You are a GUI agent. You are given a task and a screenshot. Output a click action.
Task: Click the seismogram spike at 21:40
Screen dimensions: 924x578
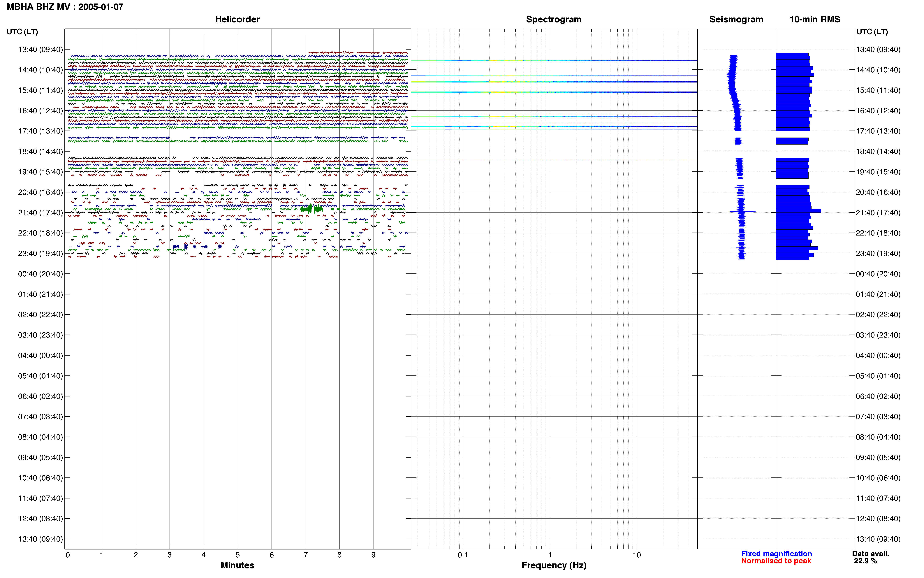(x=742, y=211)
